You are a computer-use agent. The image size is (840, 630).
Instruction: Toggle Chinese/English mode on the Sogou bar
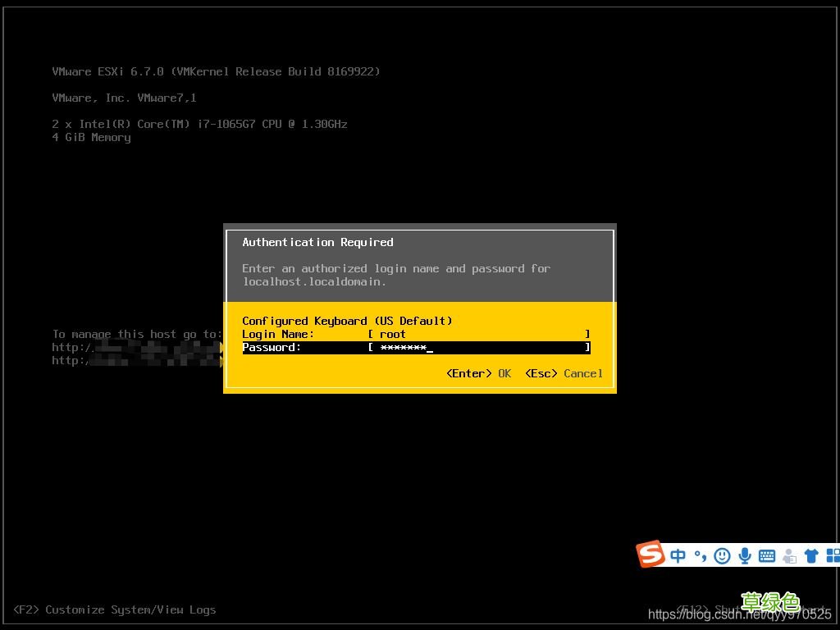[x=678, y=555]
